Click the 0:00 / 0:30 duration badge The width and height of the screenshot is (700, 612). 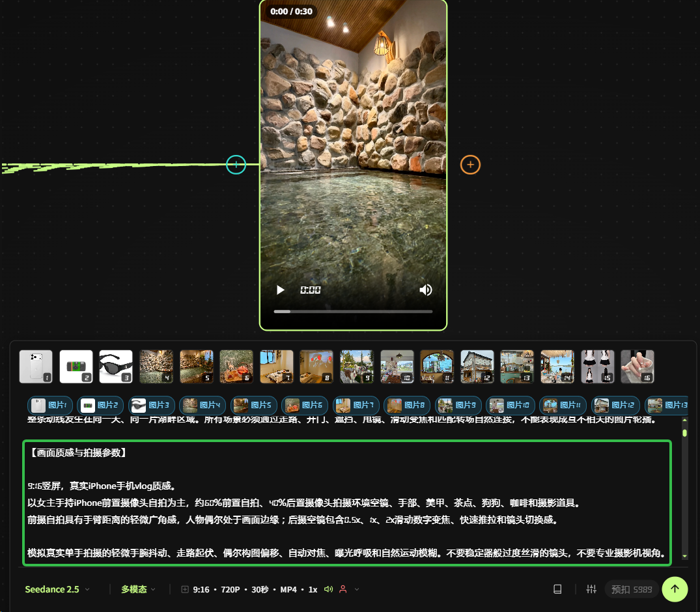point(292,12)
